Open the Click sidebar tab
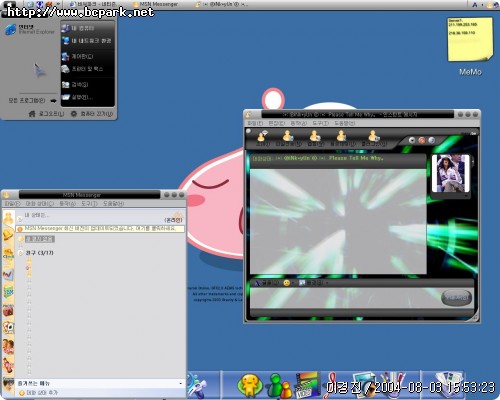This screenshot has height=400, width=500. (8, 255)
